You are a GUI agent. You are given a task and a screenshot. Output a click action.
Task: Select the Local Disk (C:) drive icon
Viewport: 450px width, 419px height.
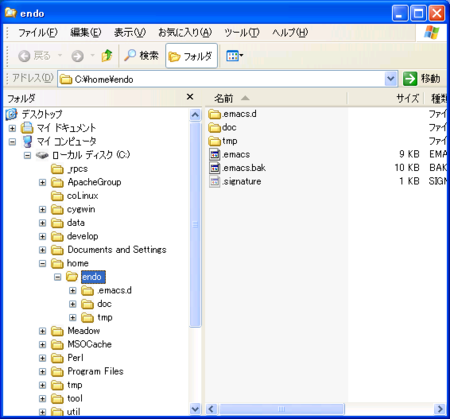point(42,155)
